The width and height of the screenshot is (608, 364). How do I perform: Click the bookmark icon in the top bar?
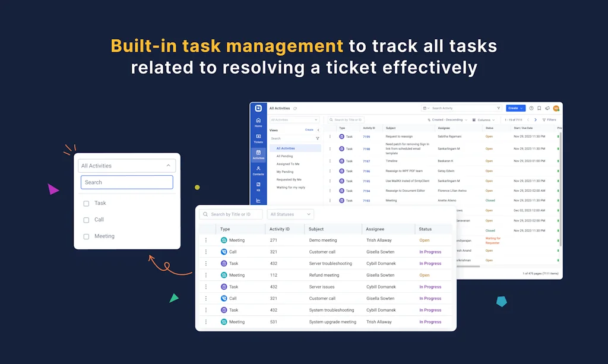pos(539,108)
